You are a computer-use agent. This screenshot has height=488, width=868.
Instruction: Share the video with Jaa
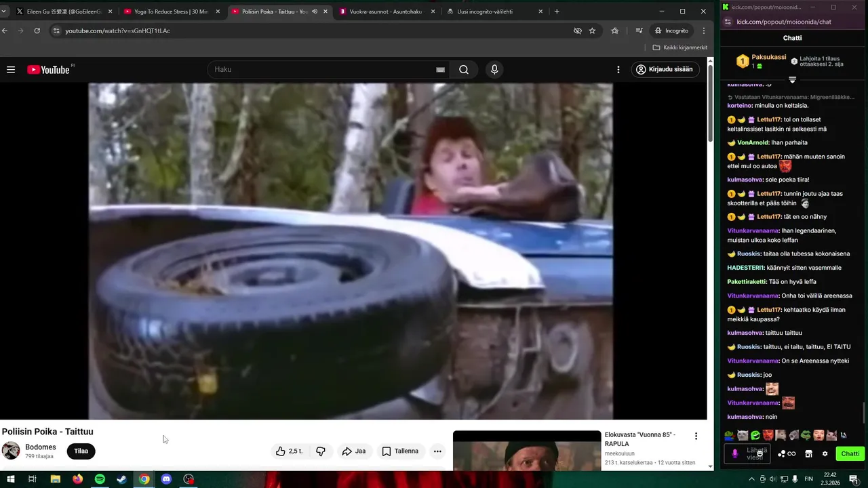(x=354, y=451)
